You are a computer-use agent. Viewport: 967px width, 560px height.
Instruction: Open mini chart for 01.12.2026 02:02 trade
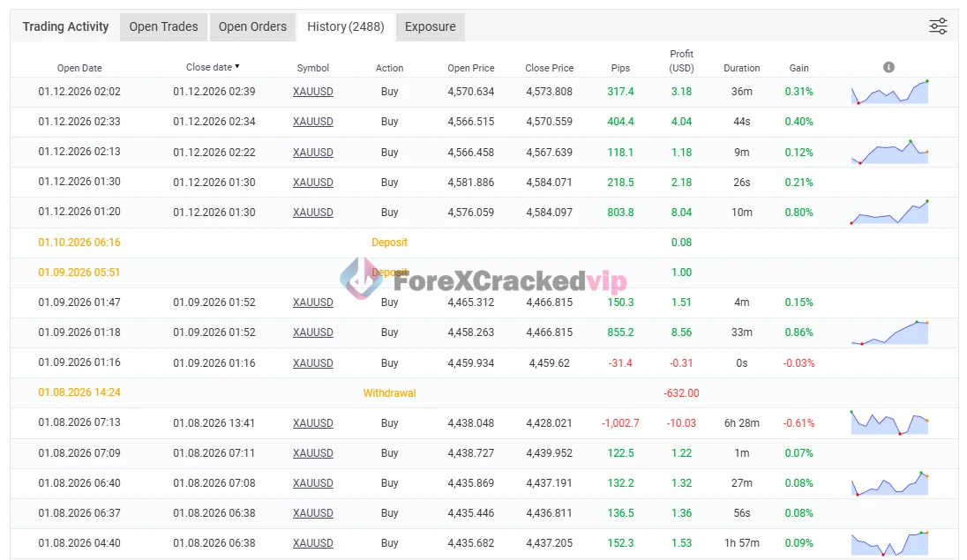point(889,93)
